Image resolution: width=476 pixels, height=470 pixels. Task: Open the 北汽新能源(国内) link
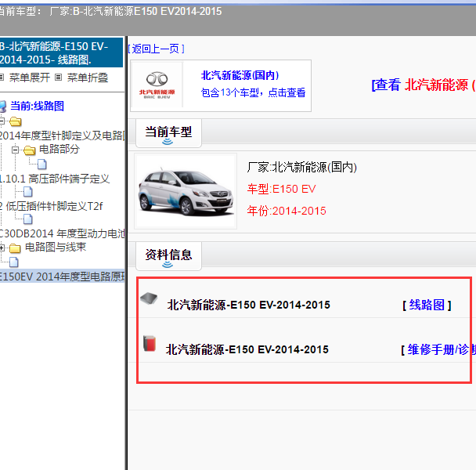[x=240, y=75]
